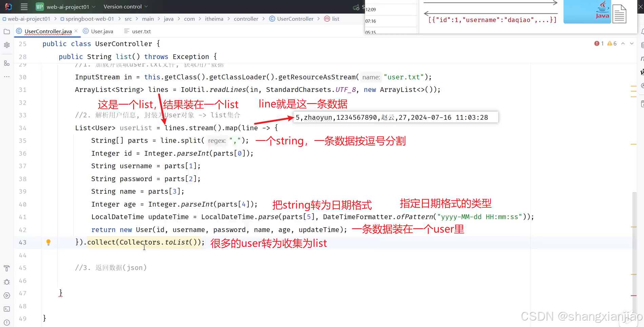Open the Terminal tool window
The height and width of the screenshot is (327, 644).
[x=7, y=309]
